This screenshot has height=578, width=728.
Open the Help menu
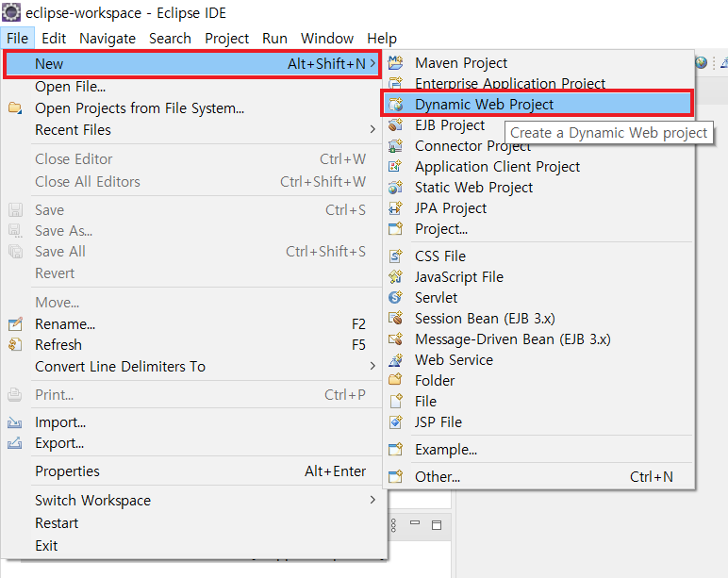(382, 38)
